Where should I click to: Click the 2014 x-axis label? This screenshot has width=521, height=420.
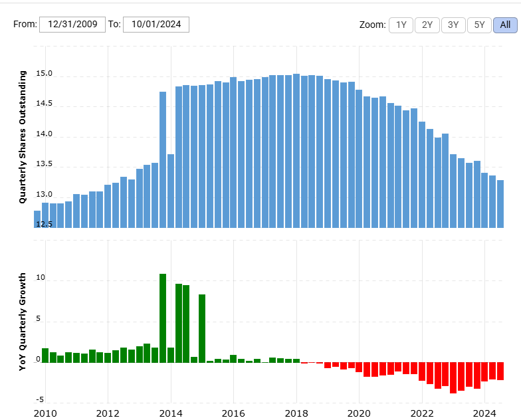pyautogui.click(x=171, y=413)
